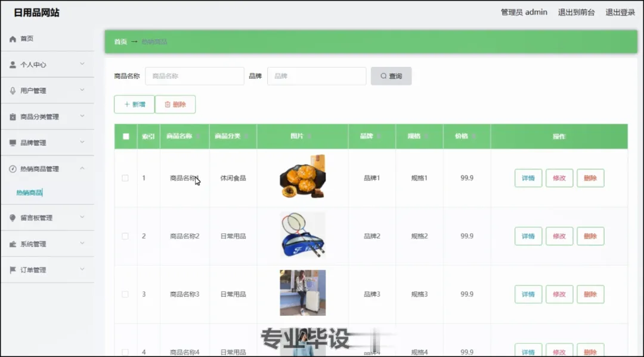Image resolution: width=644 pixels, height=357 pixels.
Task: Expand the 品牌管理 chevron
Action: coord(82,142)
